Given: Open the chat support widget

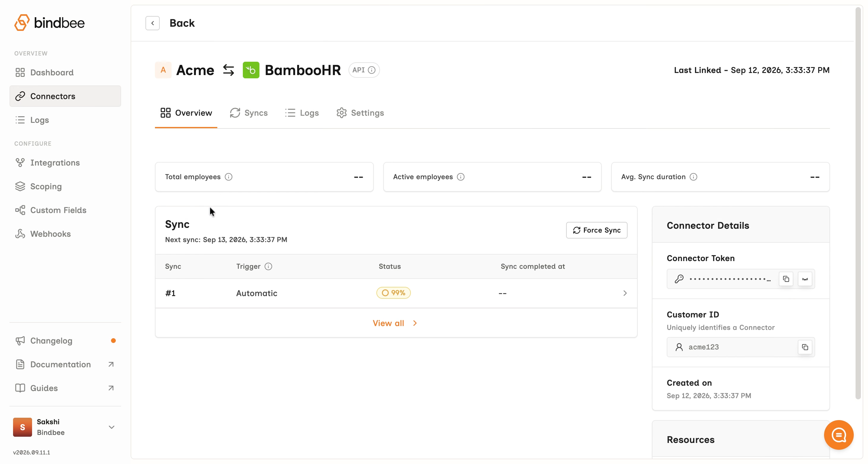Looking at the screenshot, I should (x=839, y=435).
